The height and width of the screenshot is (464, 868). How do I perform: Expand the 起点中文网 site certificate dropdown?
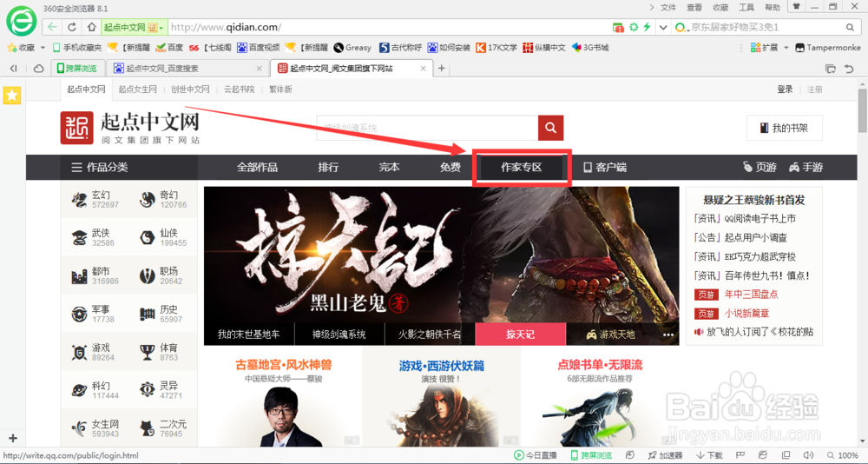click(x=161, y=28)
